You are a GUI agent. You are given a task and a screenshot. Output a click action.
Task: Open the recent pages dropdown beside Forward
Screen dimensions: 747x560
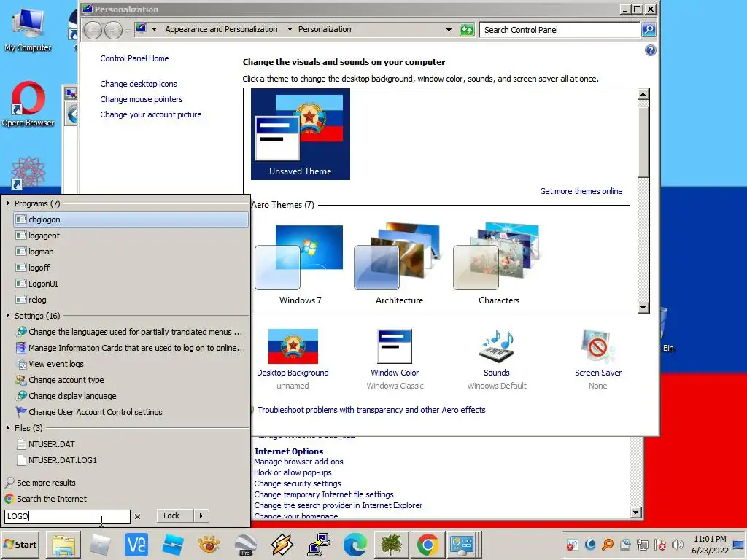128,31
